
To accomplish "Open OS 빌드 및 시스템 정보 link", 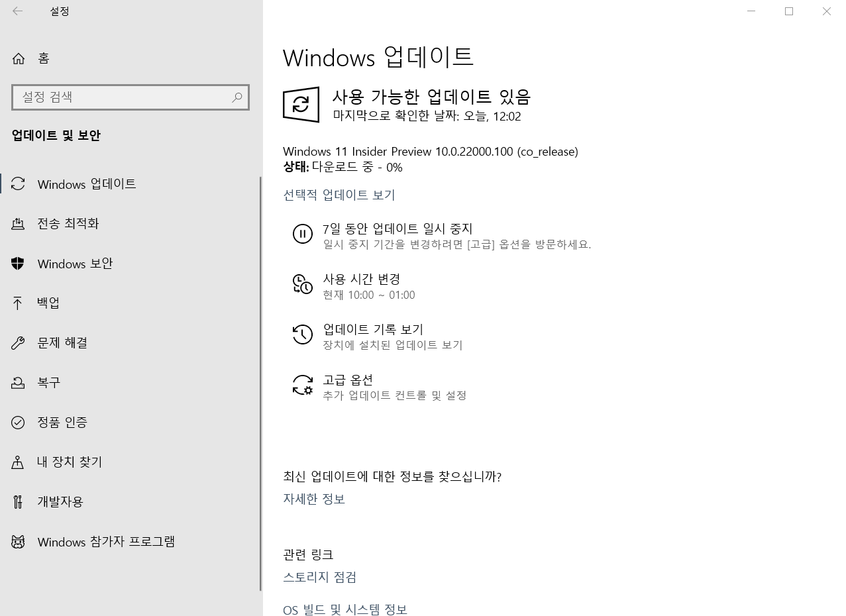I will (345, 609).
